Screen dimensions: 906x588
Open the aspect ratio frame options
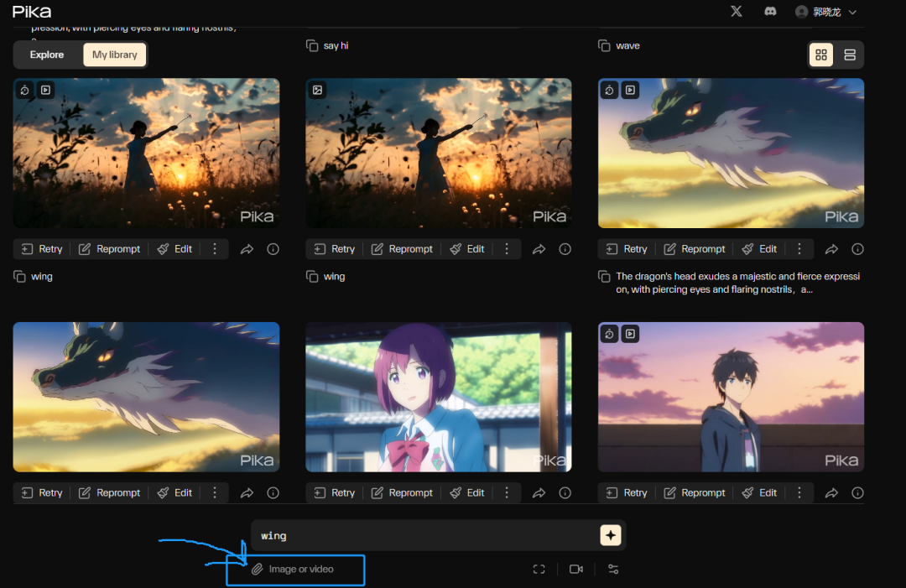pos(539,570)
